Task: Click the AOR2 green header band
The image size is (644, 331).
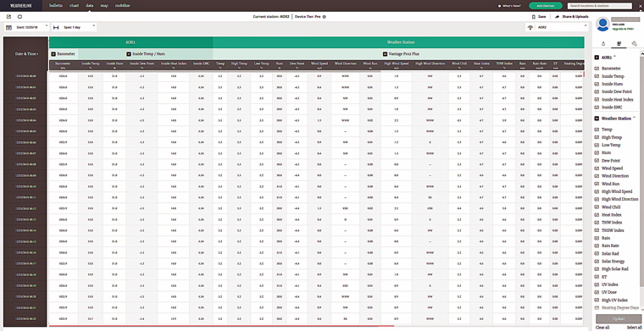Action: [x=130, y=42]
